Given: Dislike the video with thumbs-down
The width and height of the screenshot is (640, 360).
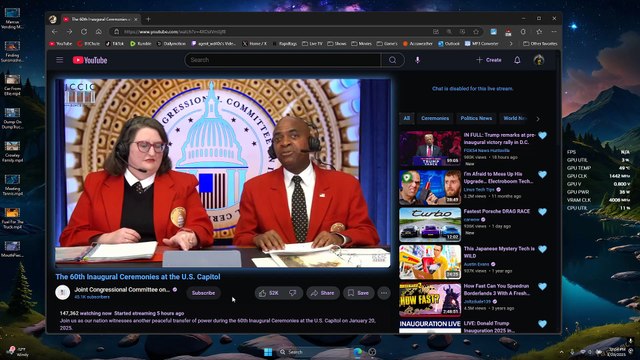Looking at the screenshot, I should [x=293, y=293].
